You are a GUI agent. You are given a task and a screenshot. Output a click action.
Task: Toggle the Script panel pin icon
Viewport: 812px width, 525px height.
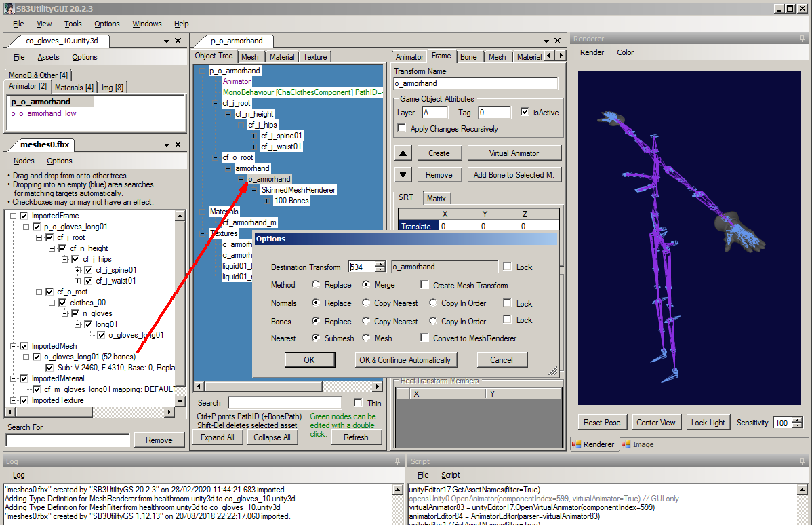(802, 461)
